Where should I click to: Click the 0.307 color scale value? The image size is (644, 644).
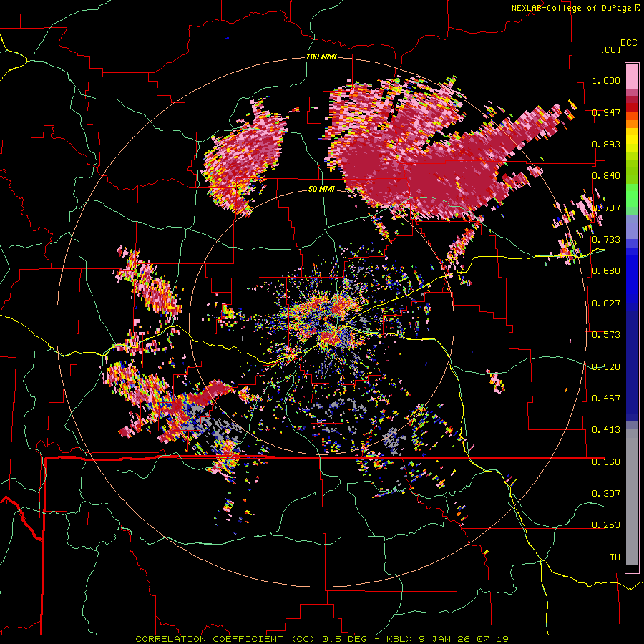606,494
